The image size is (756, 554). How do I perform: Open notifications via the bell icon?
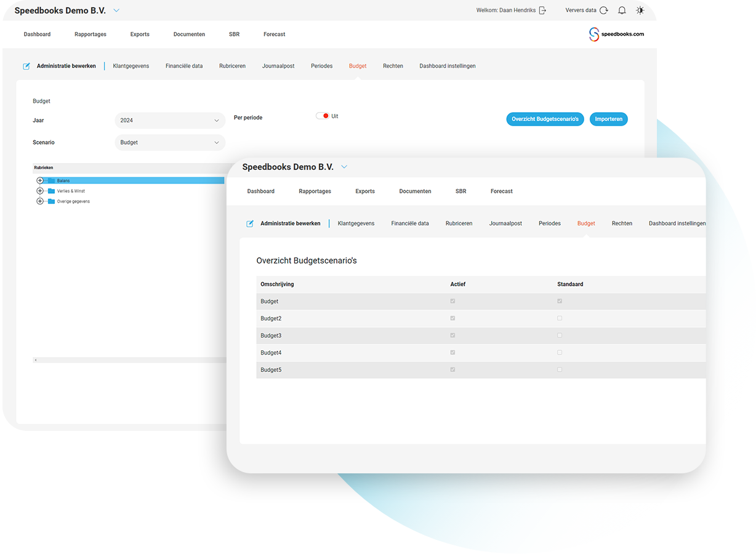tap(622, 10)
